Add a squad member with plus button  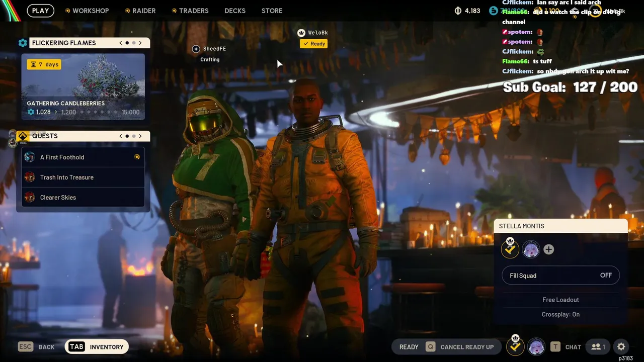[549, 249]
